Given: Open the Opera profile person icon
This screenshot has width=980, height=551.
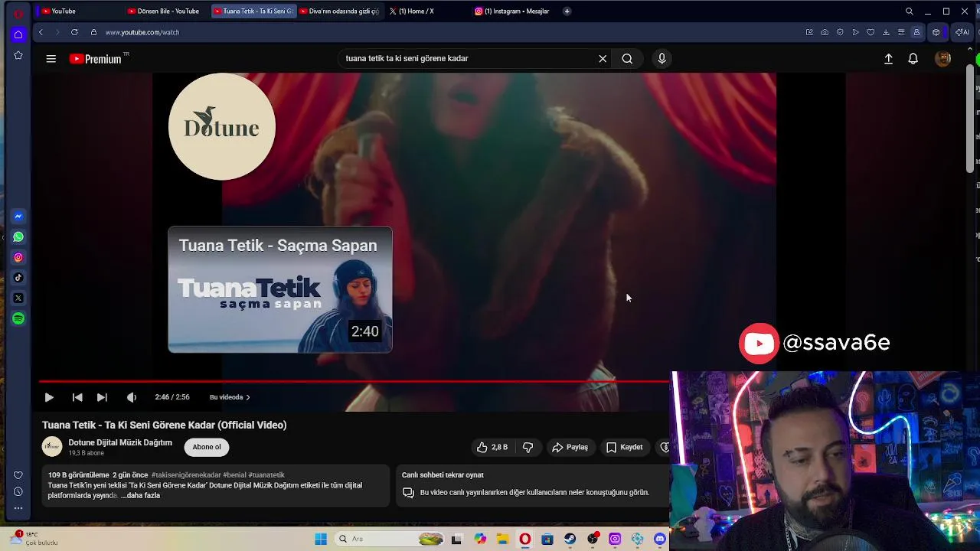Looking at the screenshot, I should click(916, 32).
